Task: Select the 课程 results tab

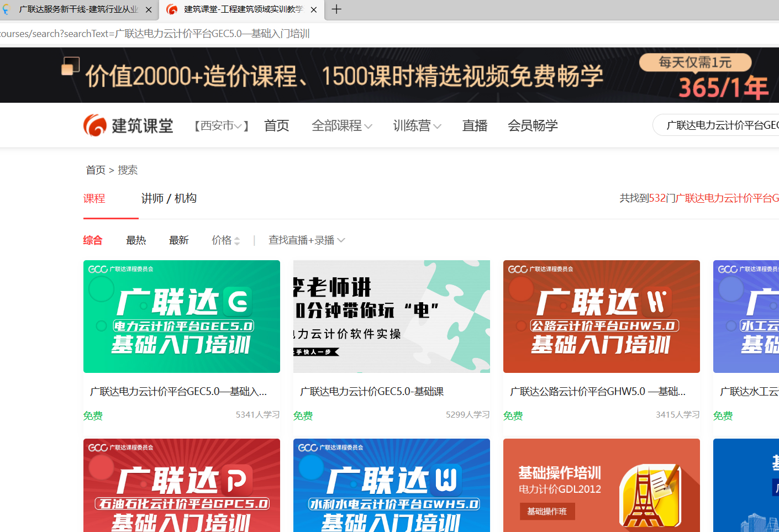Action: pos(94,198)
